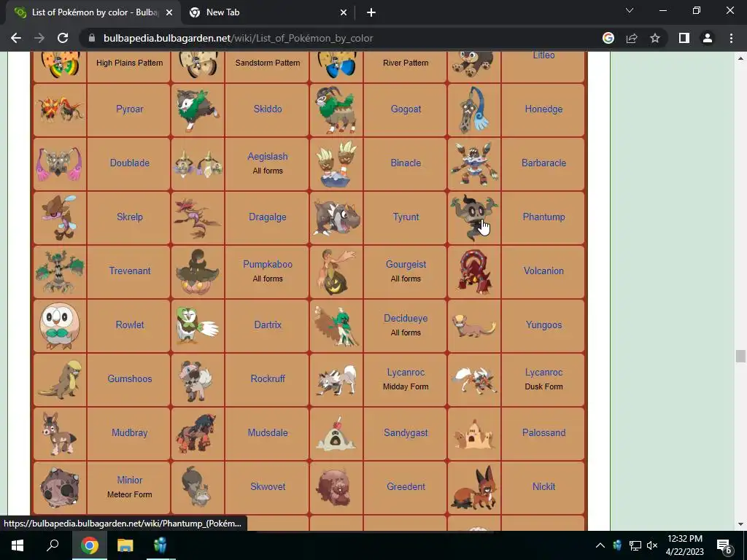Open File Explorer from taskbar
747x560 pixels.
(x=125, y=545)
